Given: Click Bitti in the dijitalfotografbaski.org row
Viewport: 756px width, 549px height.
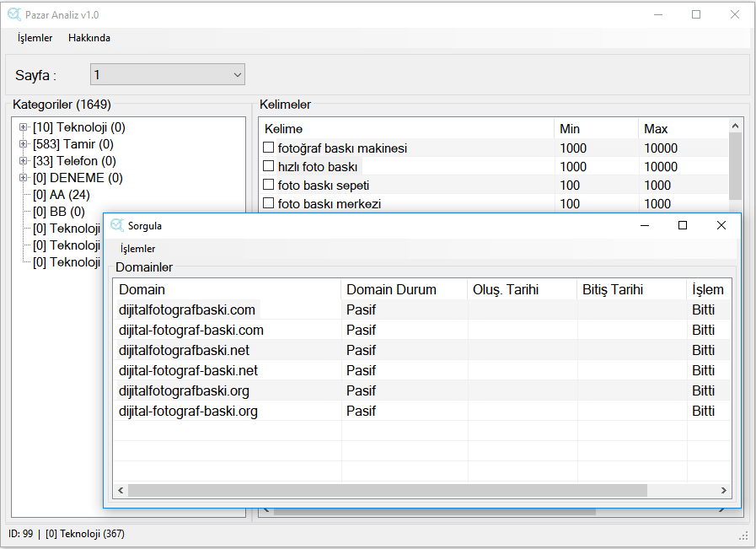Looking at the screenshot, I should (704, 390).
